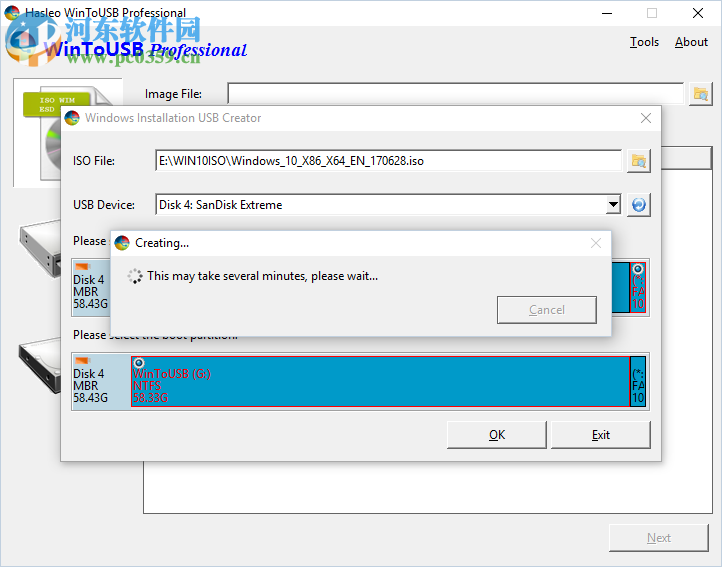
Task: Close Windows Installation USB Creator dialog
Action: [x=646, y=118]
